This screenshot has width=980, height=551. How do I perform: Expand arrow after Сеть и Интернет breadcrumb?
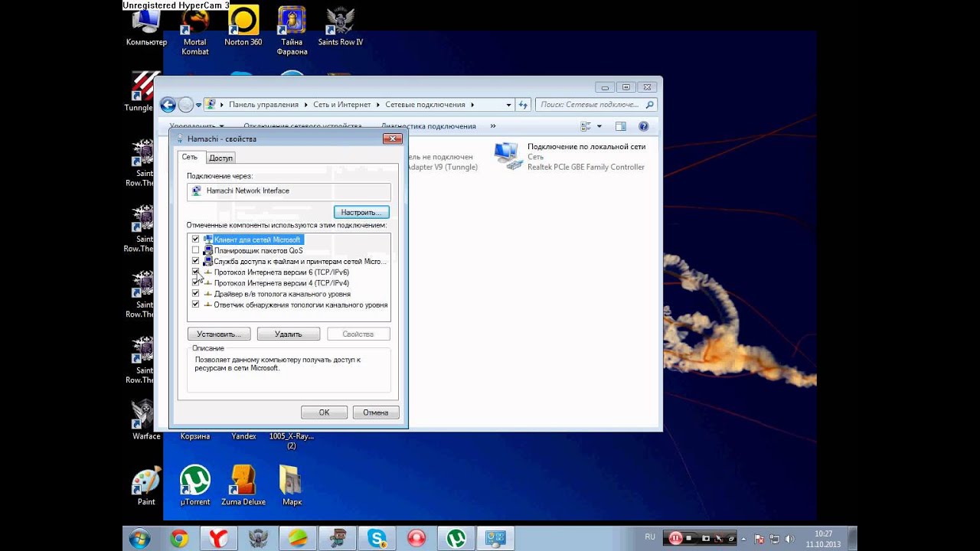pyautogui.click(x=377, y=105)
